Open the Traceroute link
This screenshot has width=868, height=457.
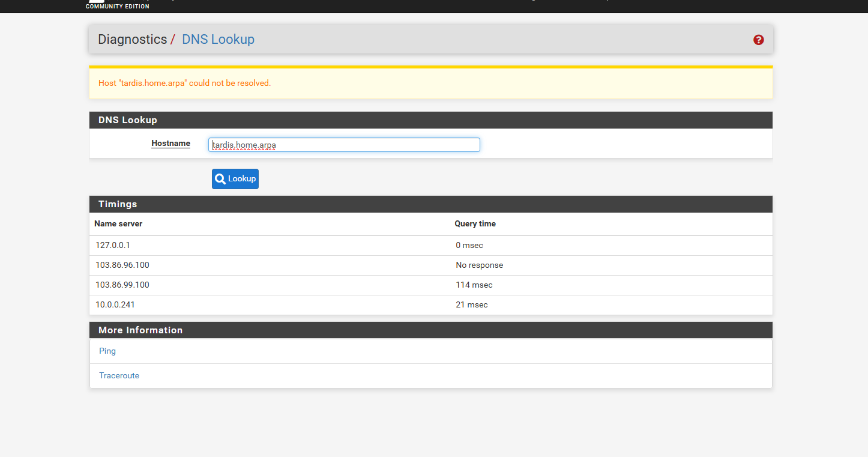point(119,375)
